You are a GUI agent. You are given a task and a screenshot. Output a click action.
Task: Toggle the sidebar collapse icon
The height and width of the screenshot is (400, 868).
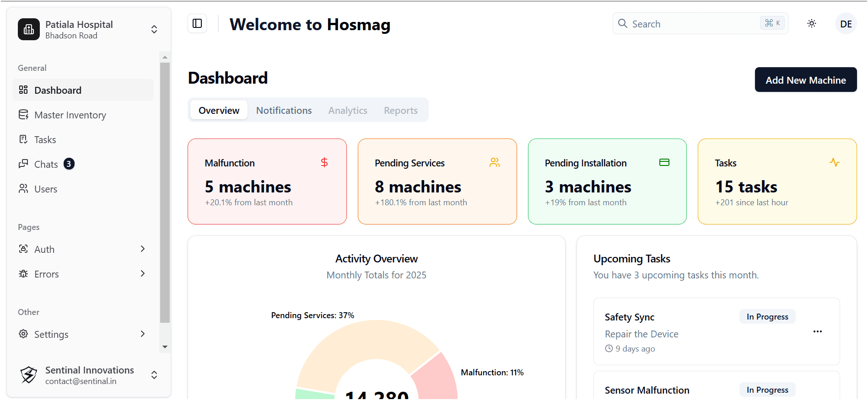pos(197,23)
